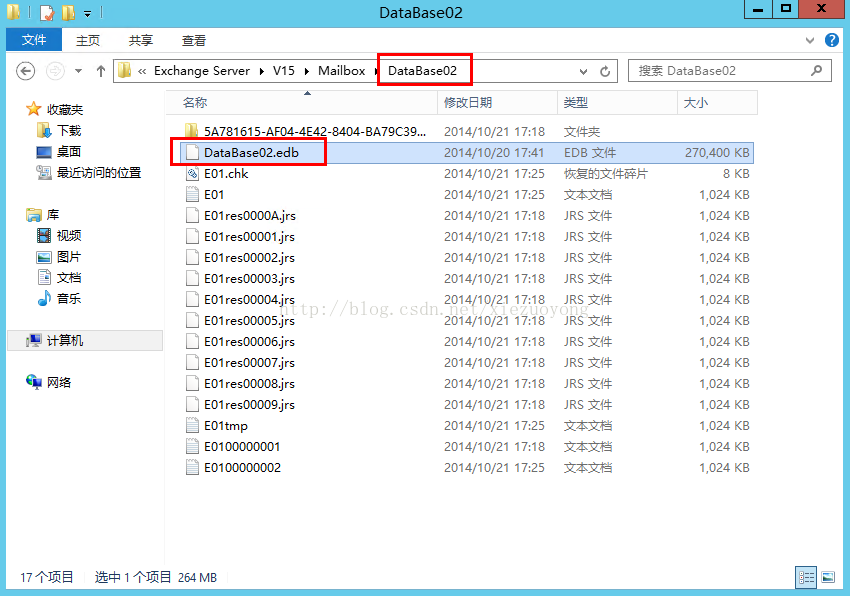Click the search magnifier icon
850x596 pixels.
[x=816, y=71]
